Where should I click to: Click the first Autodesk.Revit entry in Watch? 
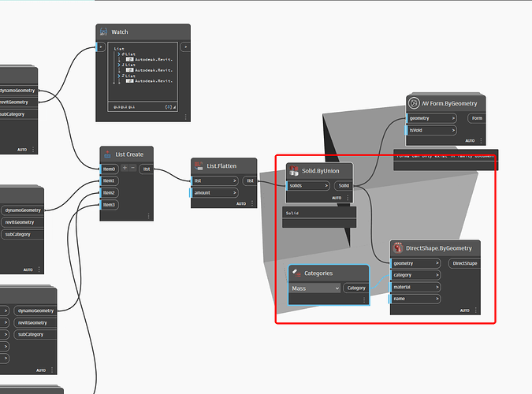click(x=154, y=59)
